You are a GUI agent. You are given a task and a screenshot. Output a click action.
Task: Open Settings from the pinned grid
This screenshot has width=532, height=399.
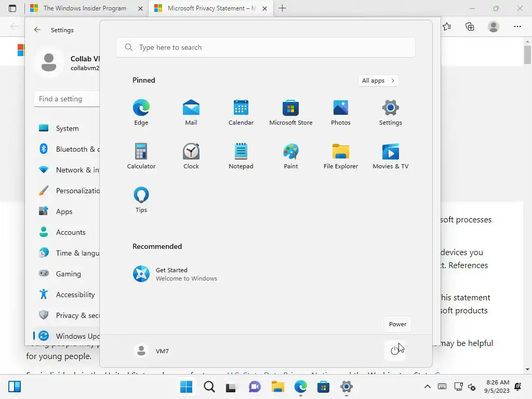pyautogui.click(x=391, y=112)
